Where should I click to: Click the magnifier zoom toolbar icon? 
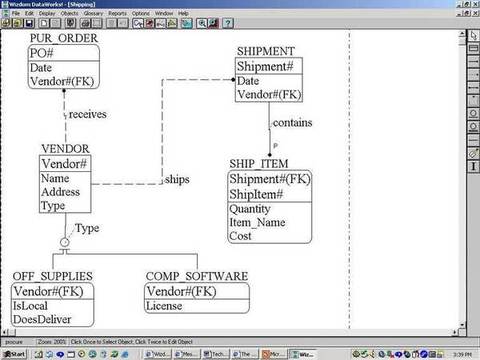coord(201,23)
